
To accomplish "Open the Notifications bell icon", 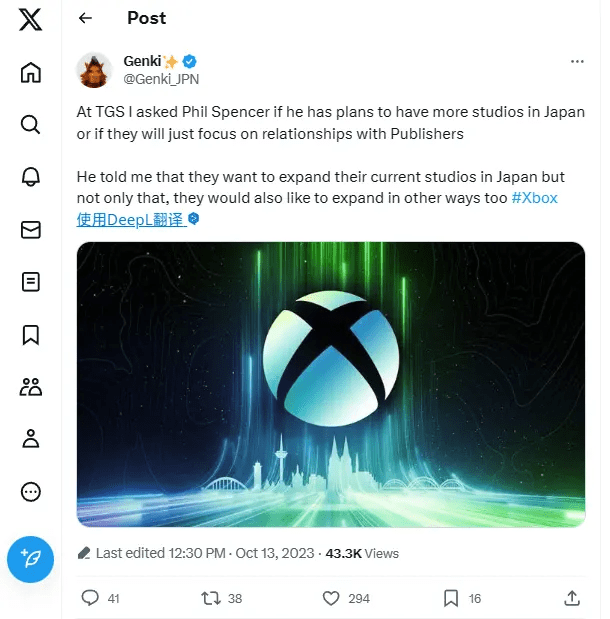I will click(31, 177).
